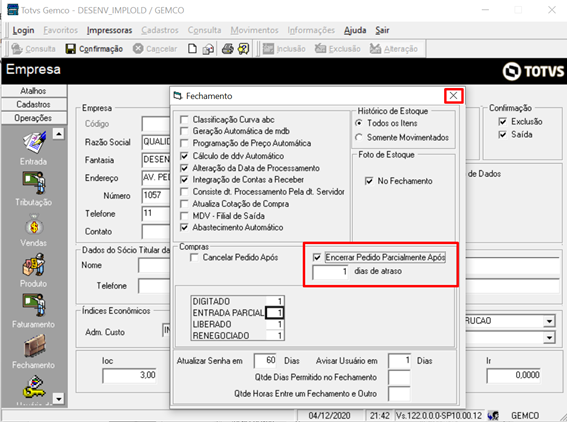The image size is (567, 422).
Task: Enable MDV - Filial de Saída checkbox
Action: (x=184, y=216)
